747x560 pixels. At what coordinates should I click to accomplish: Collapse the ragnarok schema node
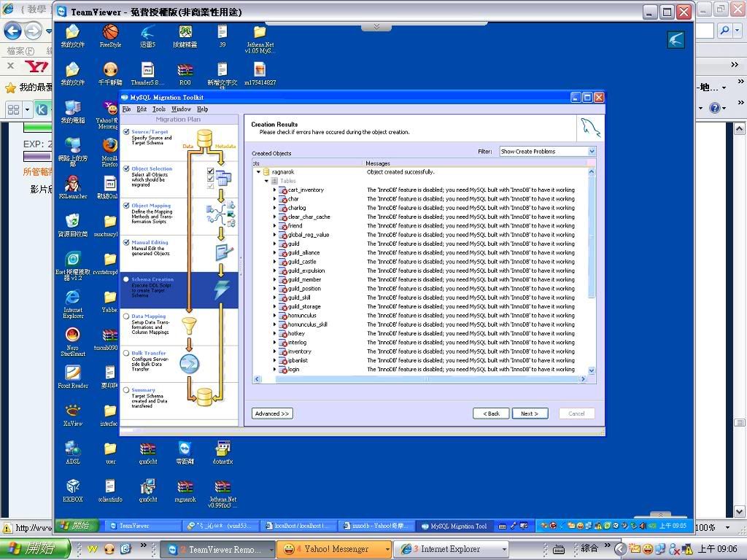[259, 172]
